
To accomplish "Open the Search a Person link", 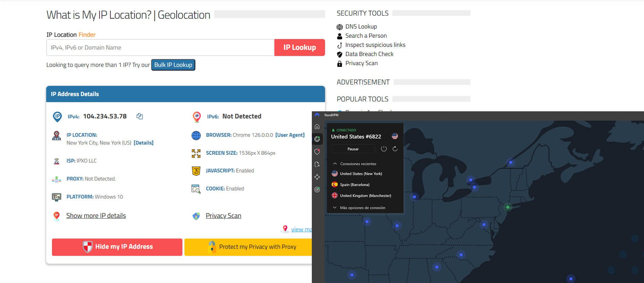I will pos(366,36).
